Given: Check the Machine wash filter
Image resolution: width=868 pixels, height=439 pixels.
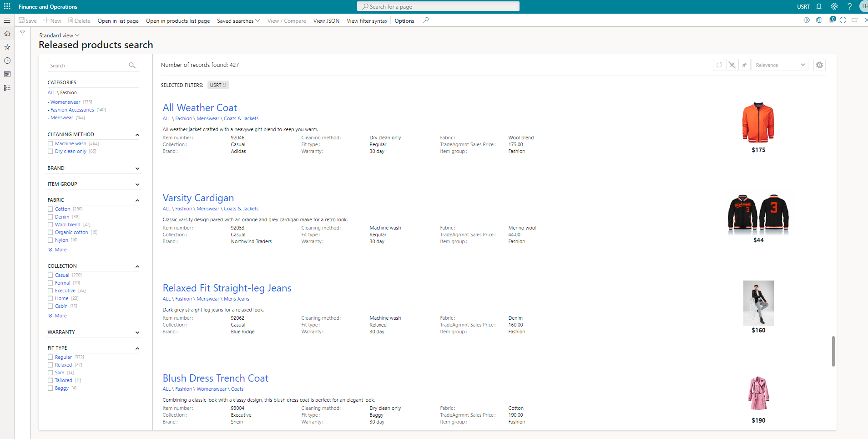Looking at the screenshot, I should [50, 144].
